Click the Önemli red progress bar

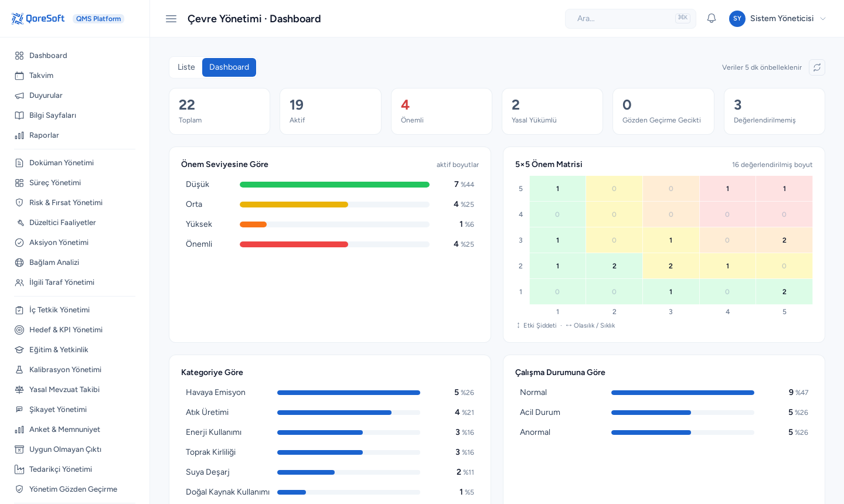coord(294,244)
